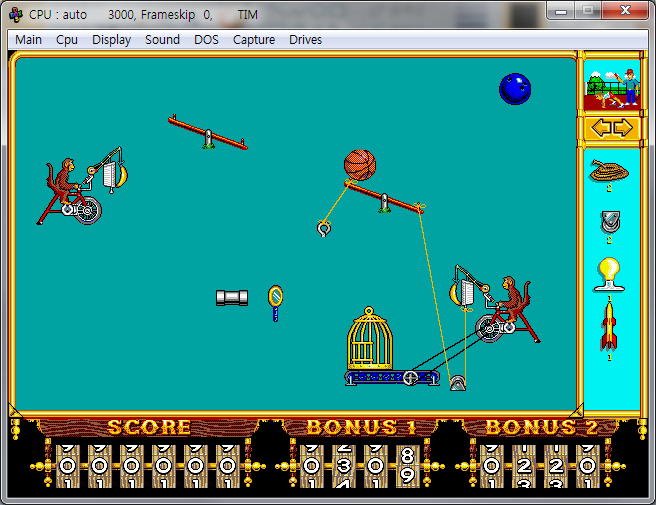This screenshot has width=656, height=505.
Task: Open the Main menu
Action: pos(28,40)
